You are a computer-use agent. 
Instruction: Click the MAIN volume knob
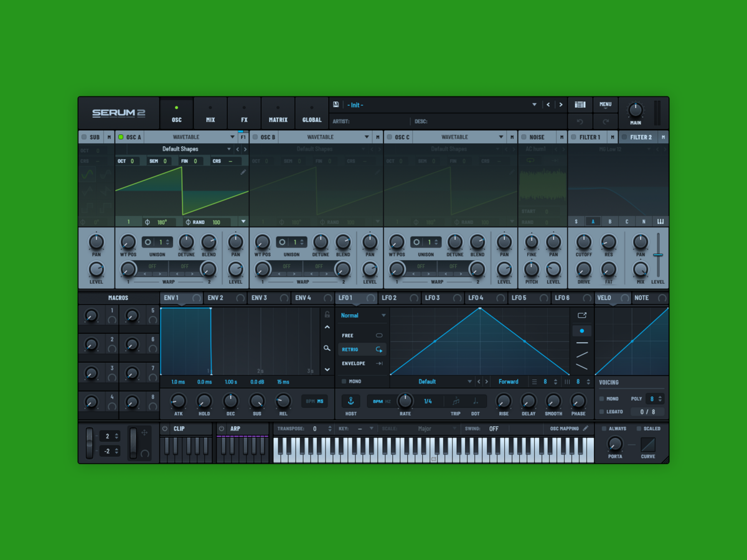pos(635,111)
